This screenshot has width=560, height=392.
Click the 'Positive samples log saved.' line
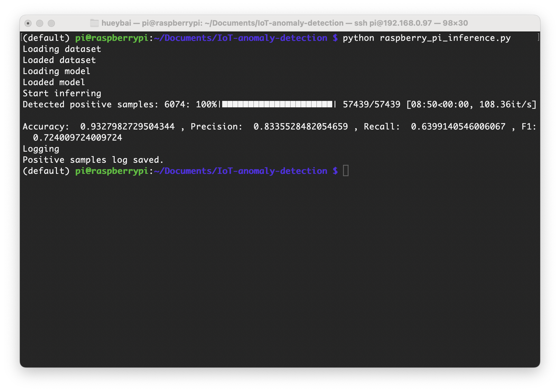[x=93, y=160]
